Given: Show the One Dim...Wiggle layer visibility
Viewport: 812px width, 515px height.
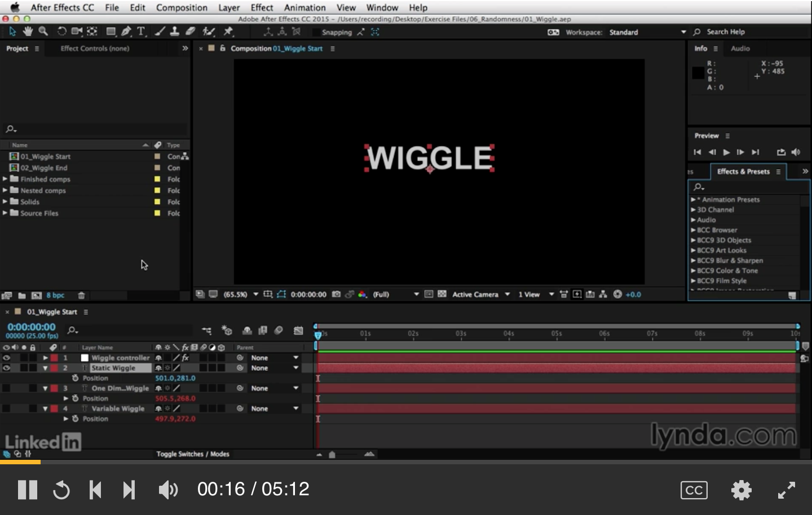Looking at the screenshot, I should pyautogui.click(x=6, y=388).
